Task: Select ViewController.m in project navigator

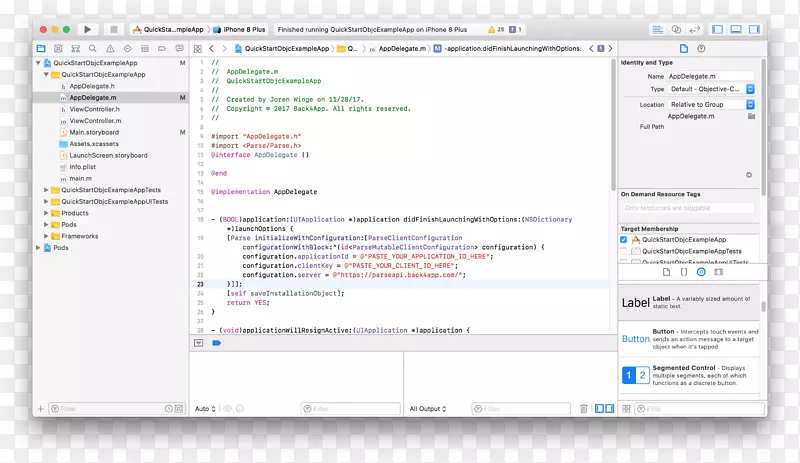Action: 95,120
